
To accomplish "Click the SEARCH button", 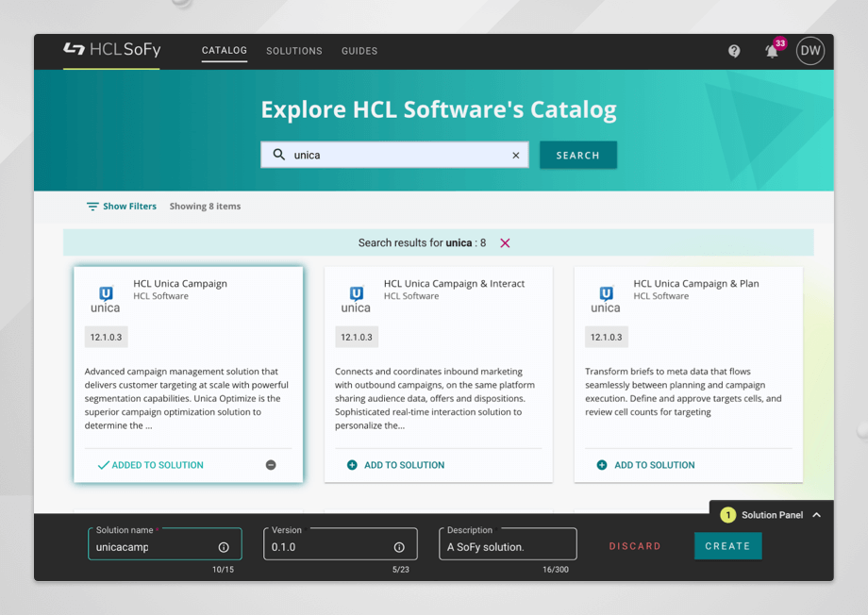I will point(577,155).
